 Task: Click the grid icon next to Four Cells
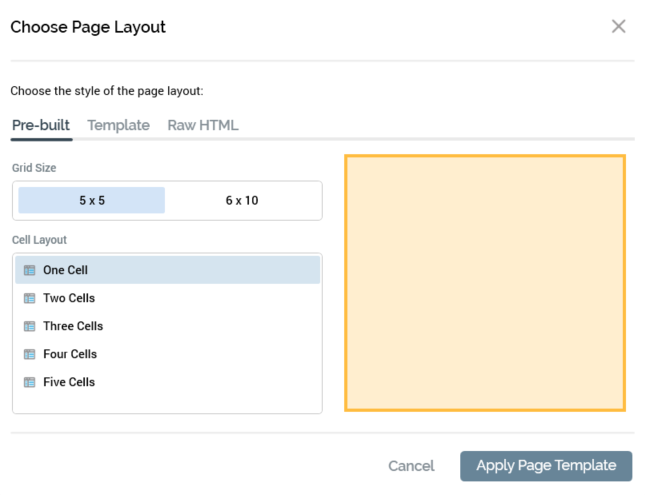click(29, 354)
